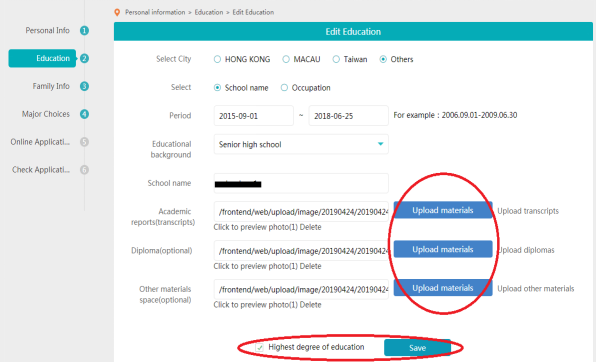Toggle the Highest degree of education checkbox
This screenshot has width=597, height=362.
[259, 348]
